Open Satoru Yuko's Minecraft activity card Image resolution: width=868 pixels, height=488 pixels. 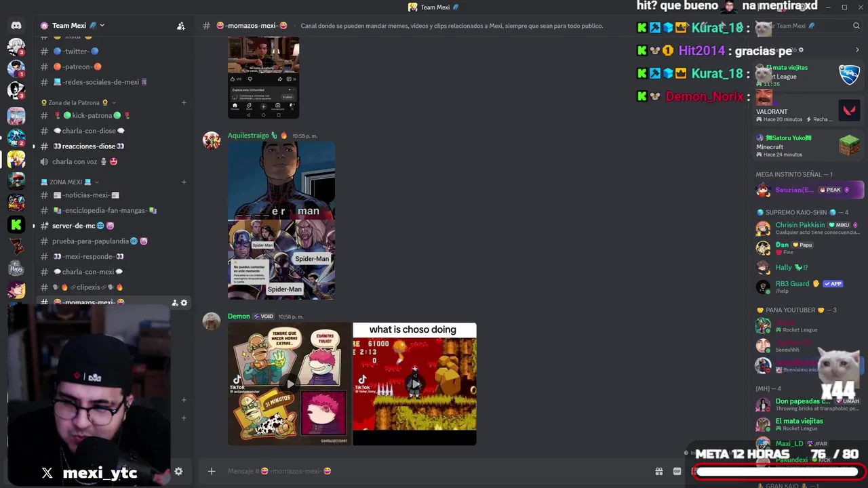(808, 146)
